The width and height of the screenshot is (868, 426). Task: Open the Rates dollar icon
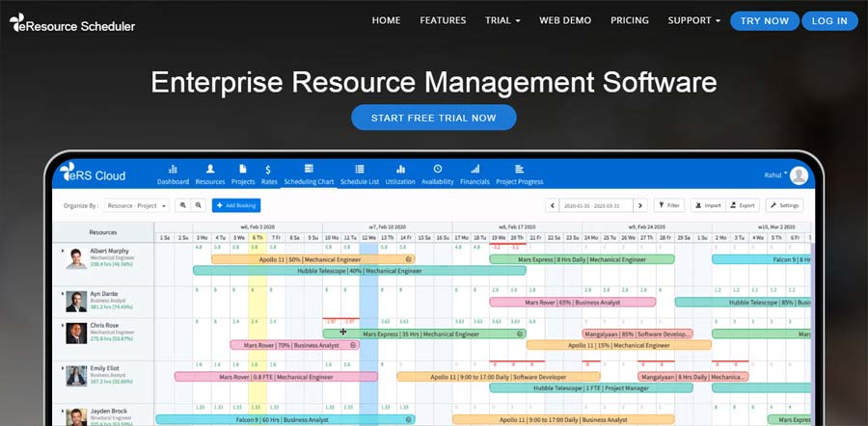(268, 170)
